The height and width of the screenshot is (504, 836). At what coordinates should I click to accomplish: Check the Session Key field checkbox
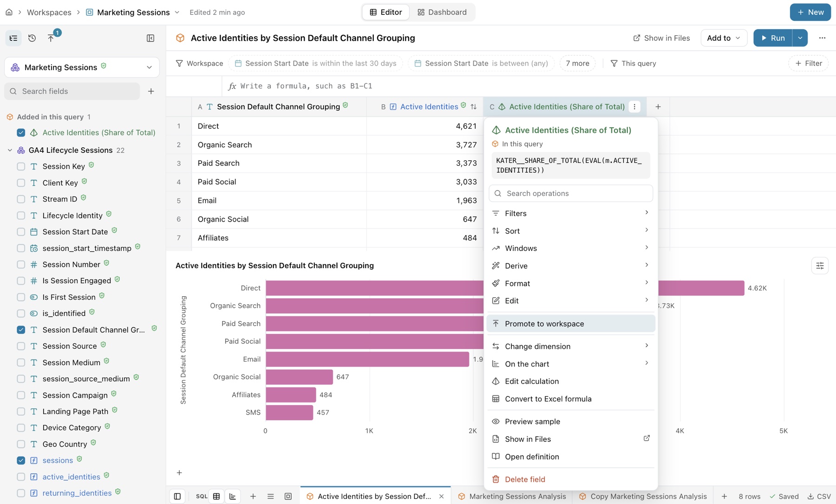tap(21, 166)
